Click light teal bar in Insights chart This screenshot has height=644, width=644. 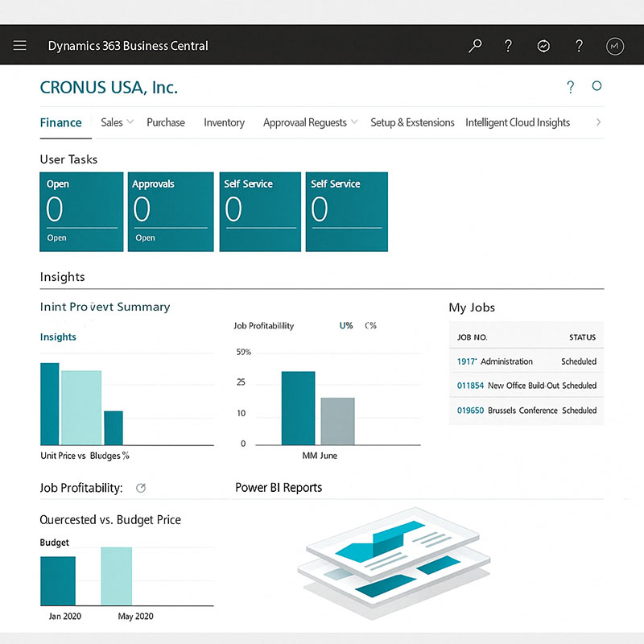[x=81, y=407]
